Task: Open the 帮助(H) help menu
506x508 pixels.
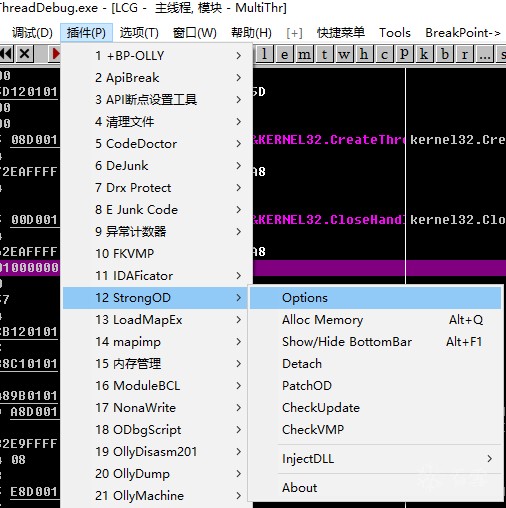Action: coord(251,33)
